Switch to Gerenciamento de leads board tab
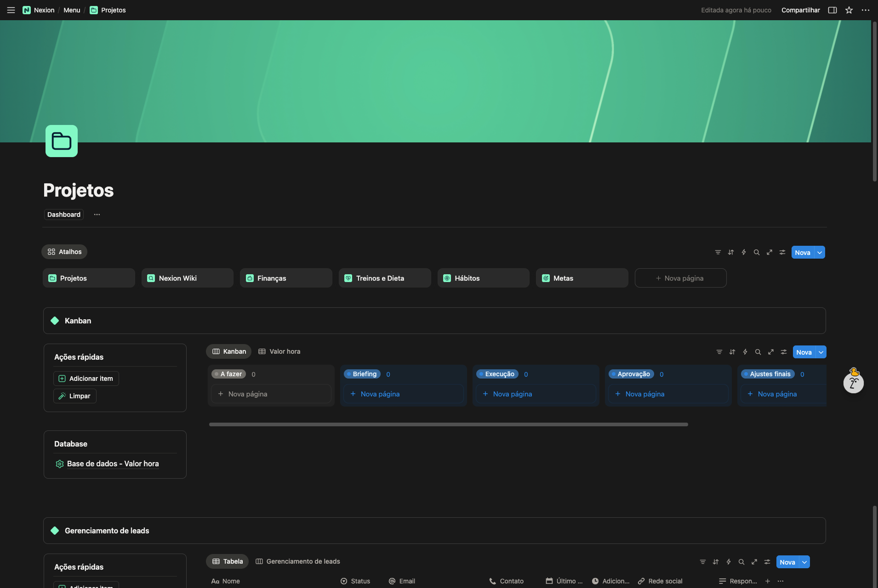This screenshot has width=878, height=588. [x=298, y=561]
